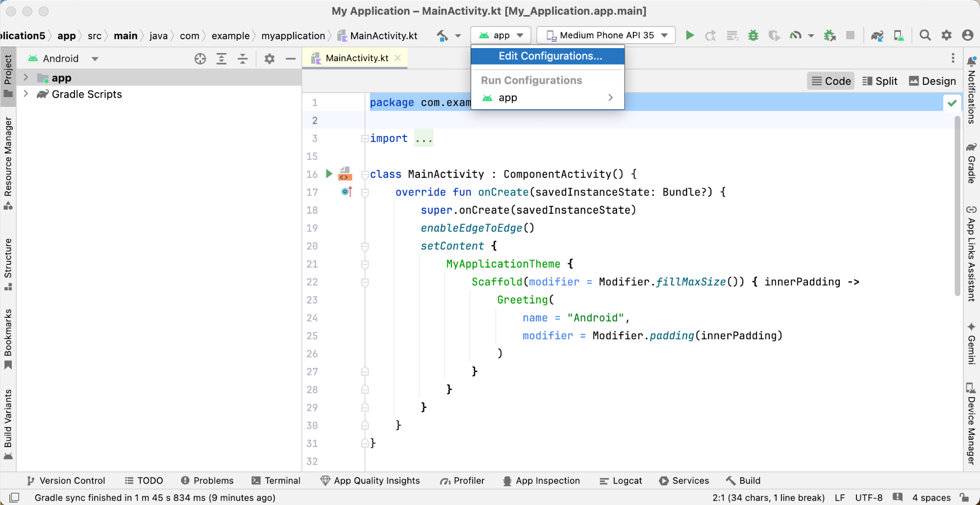The width and height of the screenshot is (980, 505).
Task: Click the Sync Project with Gradle icon
Action: pos(877,35)
